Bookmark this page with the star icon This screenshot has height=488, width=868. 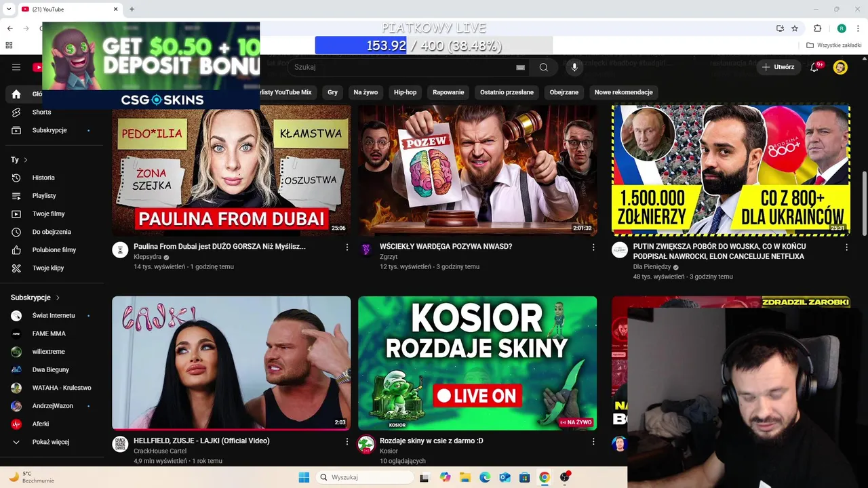(795, 28)
